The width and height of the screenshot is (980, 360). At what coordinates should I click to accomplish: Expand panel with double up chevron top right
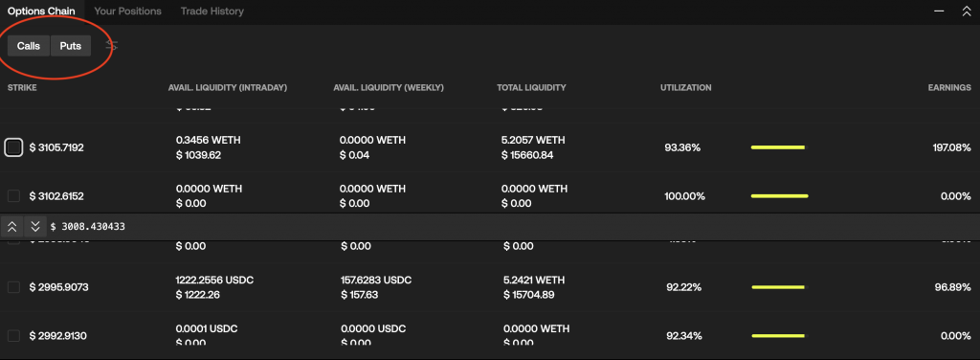click(x=967, y=11)
